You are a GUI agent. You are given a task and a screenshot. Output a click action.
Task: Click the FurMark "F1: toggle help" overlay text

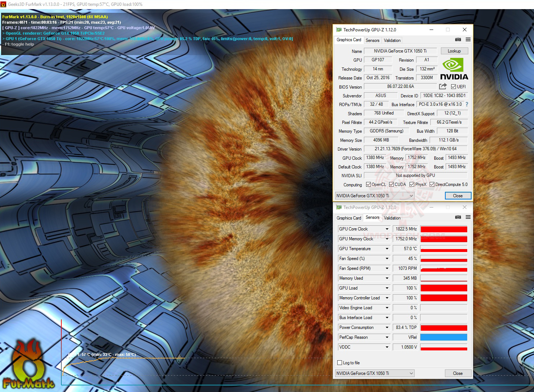[18, 44]
